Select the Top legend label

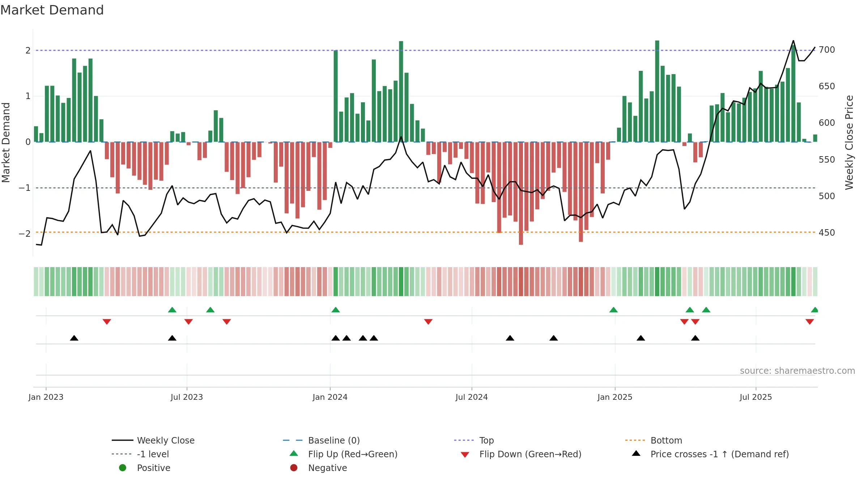click(x=486, y=440)
